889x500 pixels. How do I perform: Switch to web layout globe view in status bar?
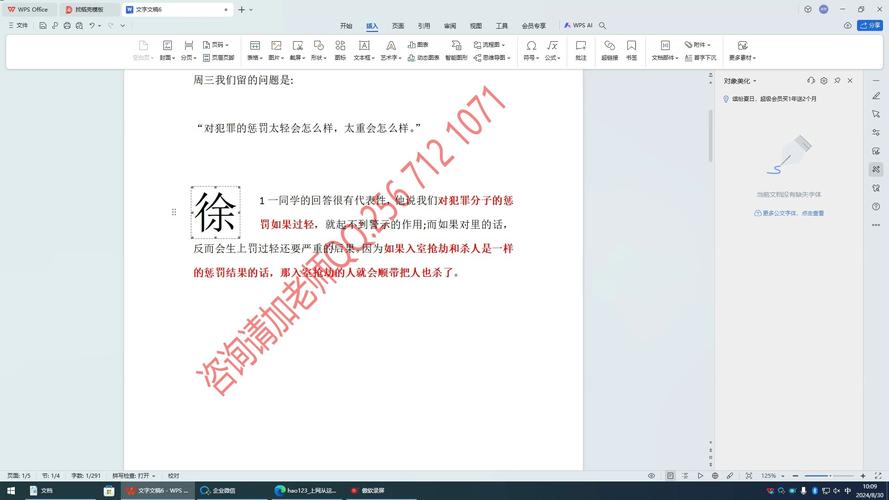tap(715, 476)
